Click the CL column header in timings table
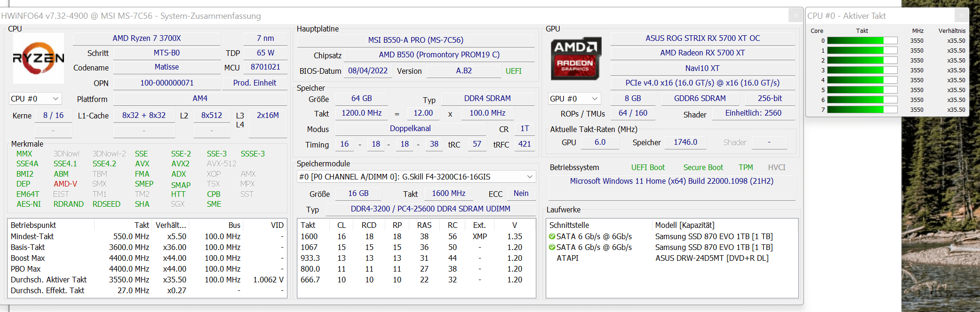980x312 pixels. point(342,225)
